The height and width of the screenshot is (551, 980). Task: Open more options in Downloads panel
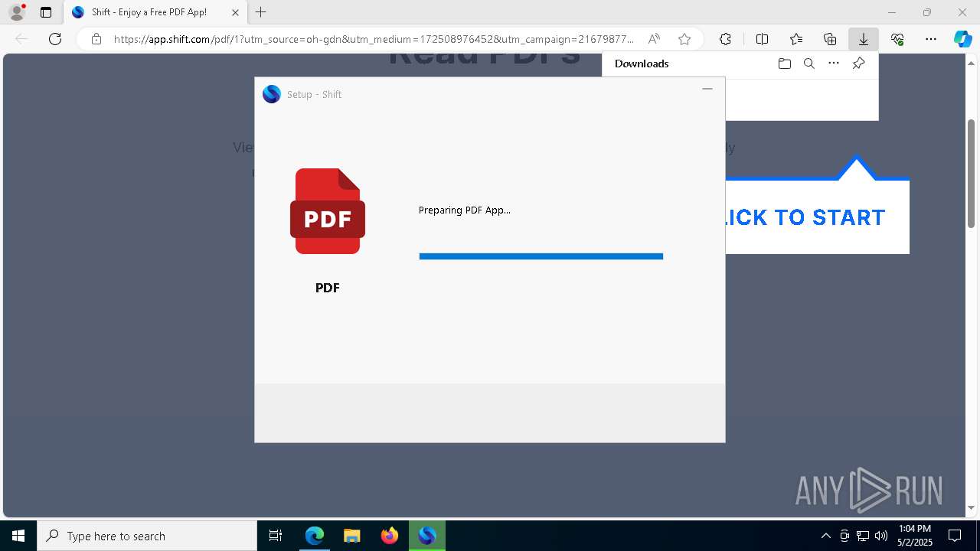tap(834, 64)
